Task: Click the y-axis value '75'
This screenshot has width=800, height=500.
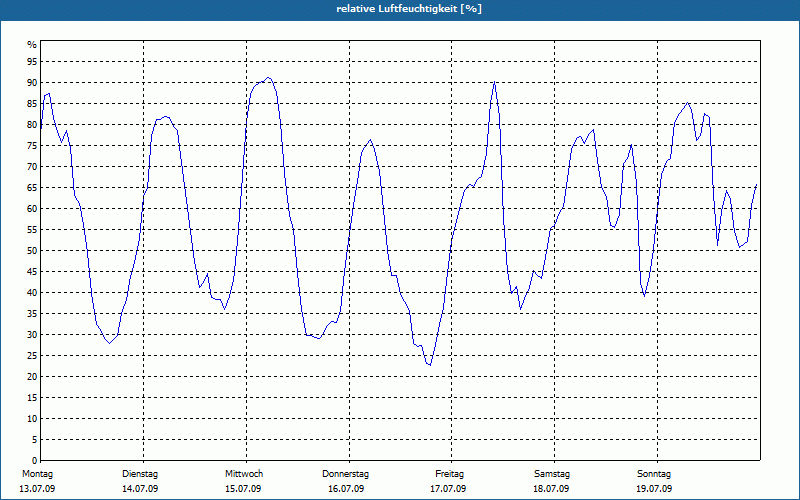Action: (32, 145)
